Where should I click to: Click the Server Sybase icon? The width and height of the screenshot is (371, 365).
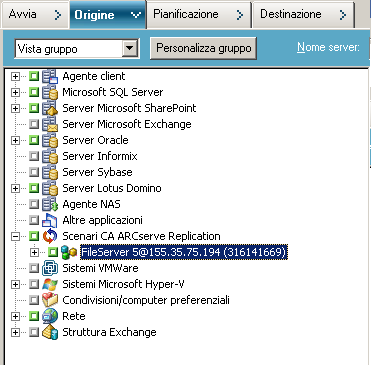(50, 172)
